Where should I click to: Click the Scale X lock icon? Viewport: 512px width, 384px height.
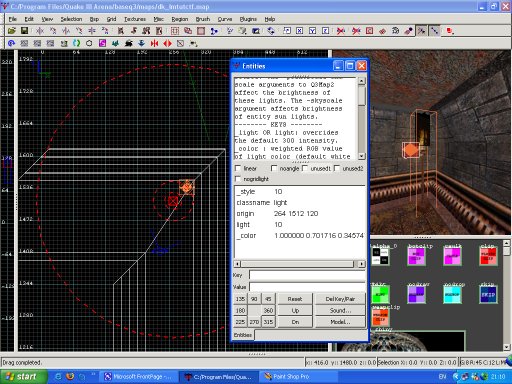click(300, 31)
